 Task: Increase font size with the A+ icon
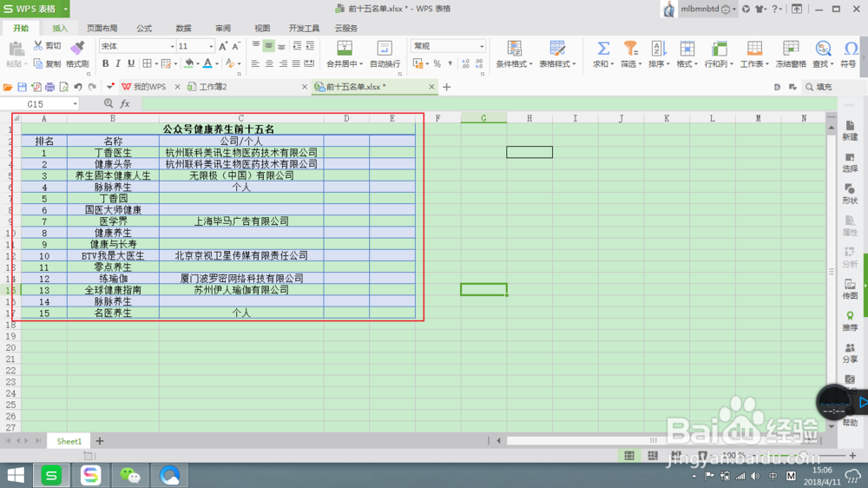tap(222, 46)
